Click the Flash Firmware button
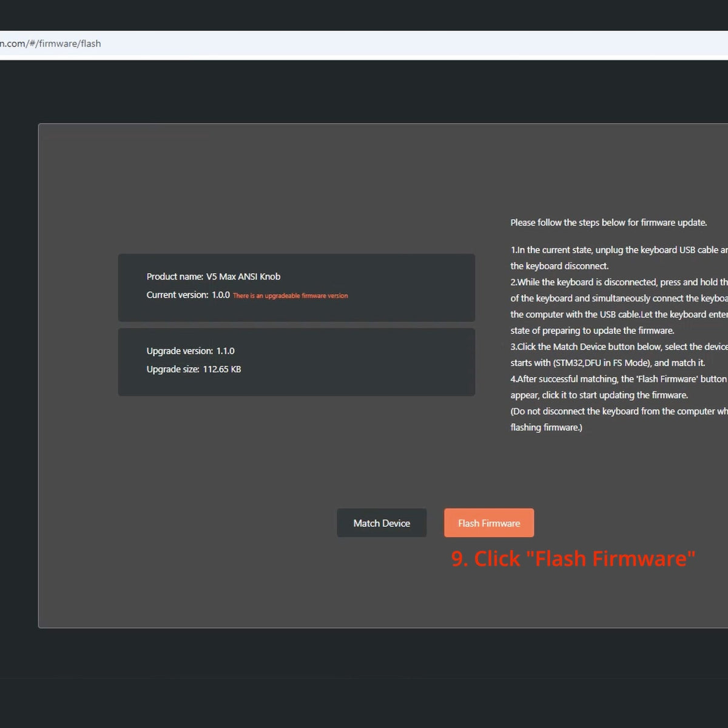The width and height of the screenshot is (728, 728). [488, 522]
